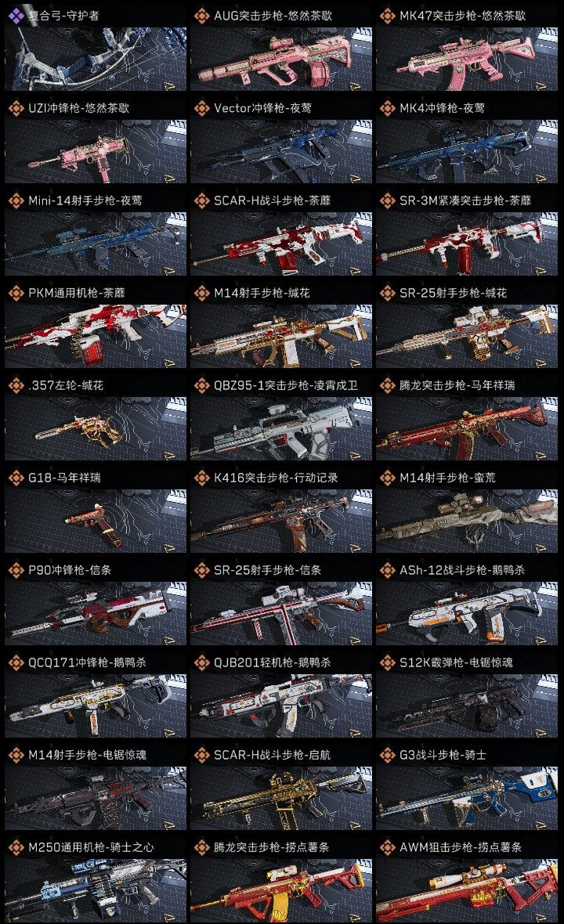
Task: Open the blue MK4冲锋枪-夜莺 skin thumbnail
Action: point(467,151)
